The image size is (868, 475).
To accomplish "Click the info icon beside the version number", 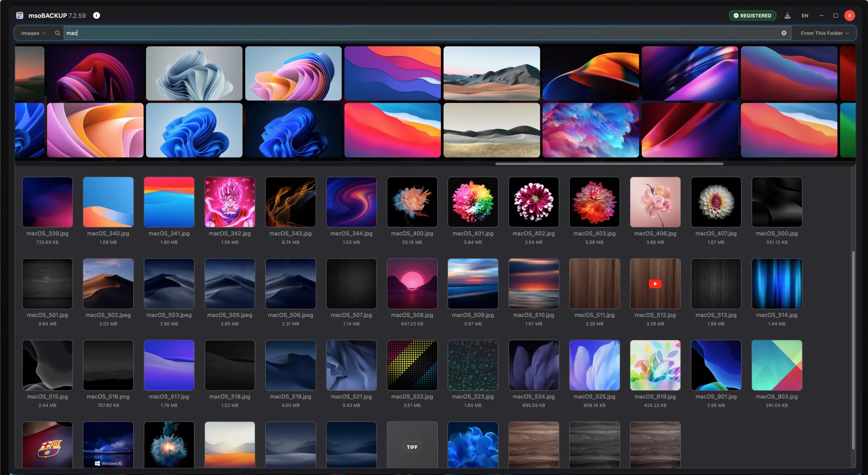I will (97, 16).
